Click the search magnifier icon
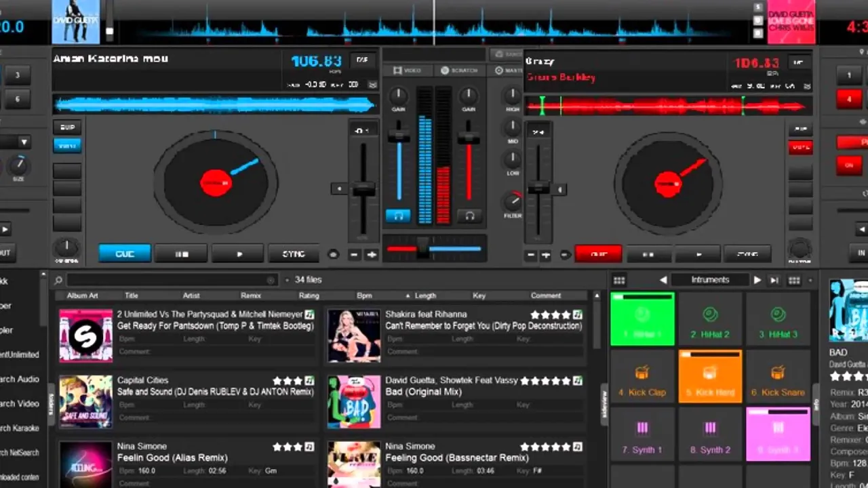868x488 pixels. pyautogui.click(x=58, y=280)
